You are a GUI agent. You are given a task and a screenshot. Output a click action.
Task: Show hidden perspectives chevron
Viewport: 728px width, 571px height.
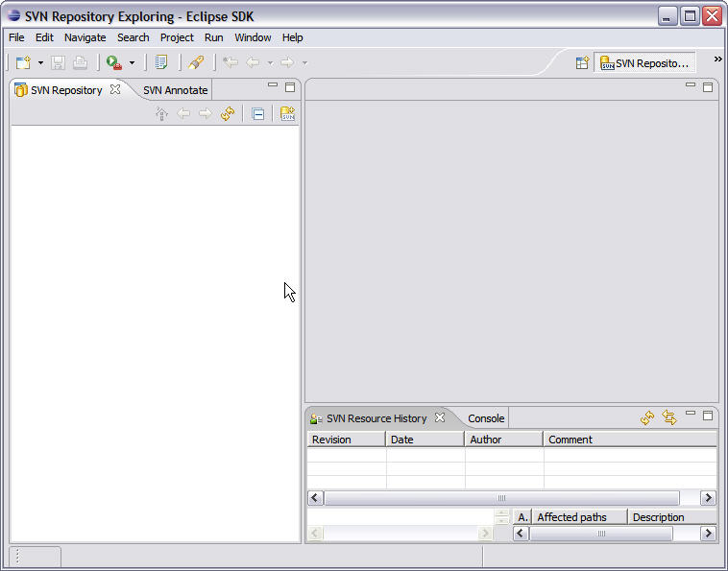pyautogui.click(x=717, y=59)
